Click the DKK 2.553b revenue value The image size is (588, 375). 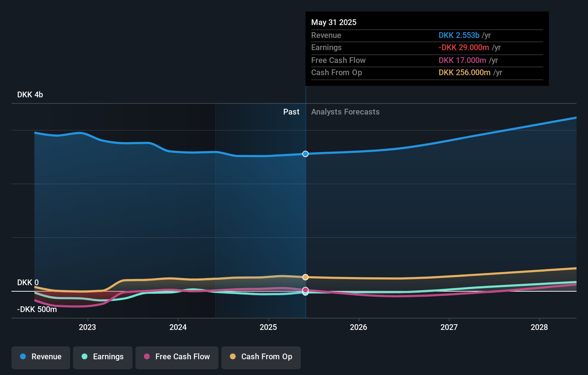pos(459,35)
